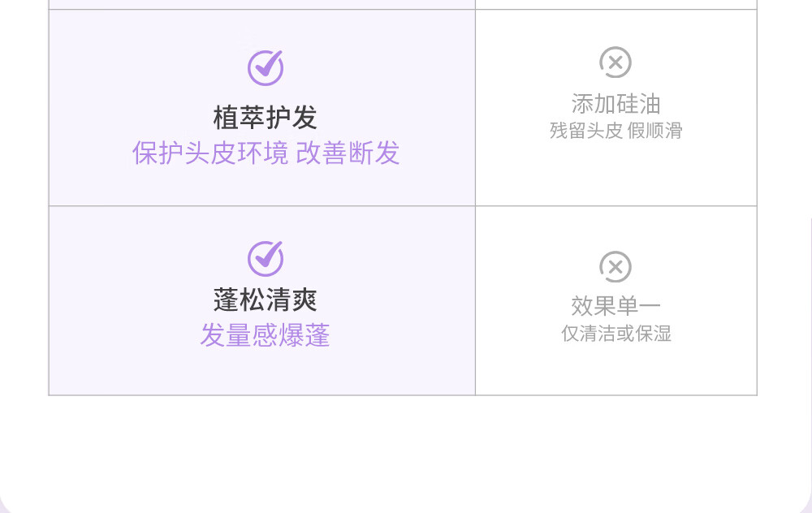Click the 效果单一 gray heading

pyautogui.click(x=615, y=306)
